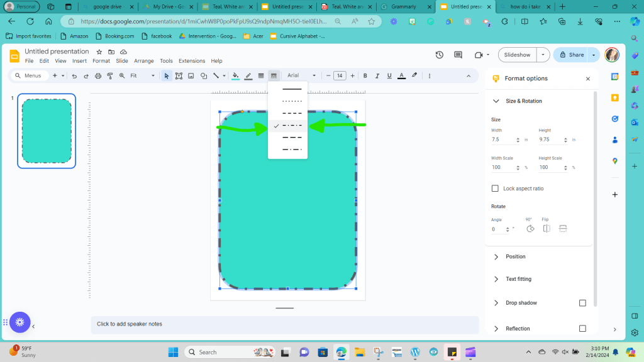Enable the Drop shadow checkbox
Screen dimensions: 644x362
click(582, 303)
